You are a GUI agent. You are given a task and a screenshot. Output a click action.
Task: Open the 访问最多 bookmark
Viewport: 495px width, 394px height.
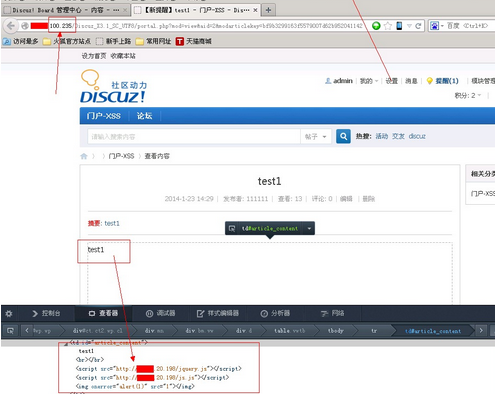[20, 41]
